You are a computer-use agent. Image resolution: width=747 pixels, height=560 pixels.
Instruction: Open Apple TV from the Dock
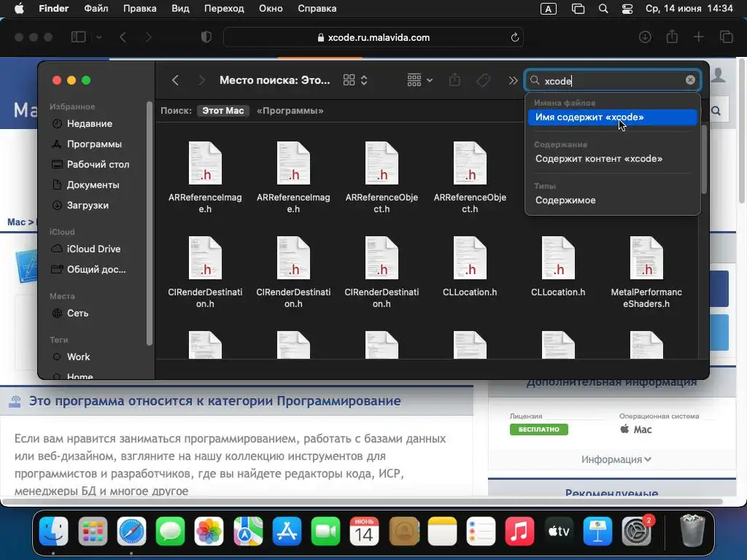pyautogui.click(x=559, y=531)
